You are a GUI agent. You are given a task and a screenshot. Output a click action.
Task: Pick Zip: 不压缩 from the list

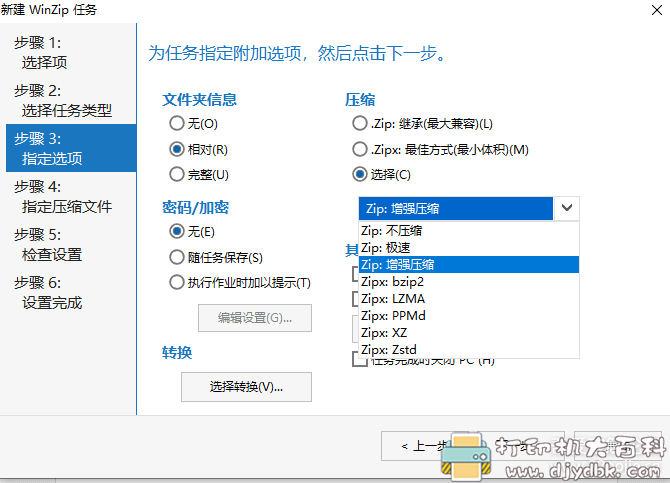[469, 231]
